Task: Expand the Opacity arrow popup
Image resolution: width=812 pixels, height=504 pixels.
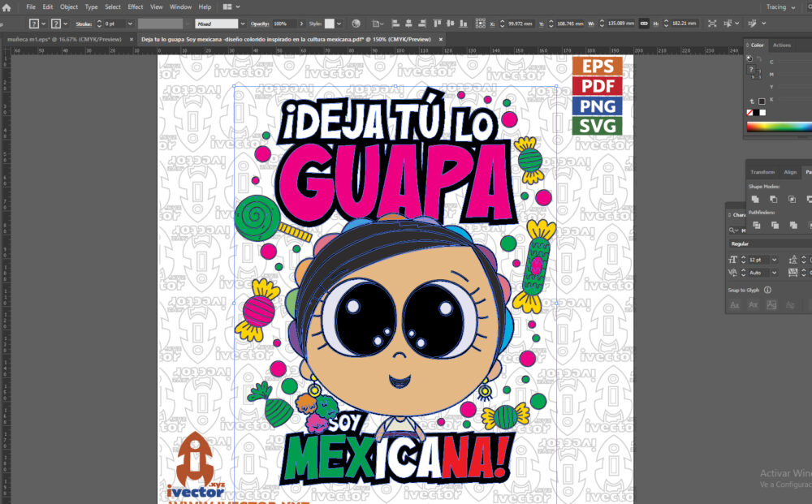Action: pos(301,24)
